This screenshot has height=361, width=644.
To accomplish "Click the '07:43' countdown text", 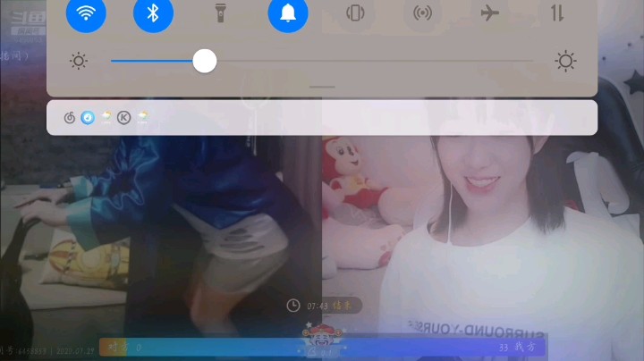I will click(318, 306).
